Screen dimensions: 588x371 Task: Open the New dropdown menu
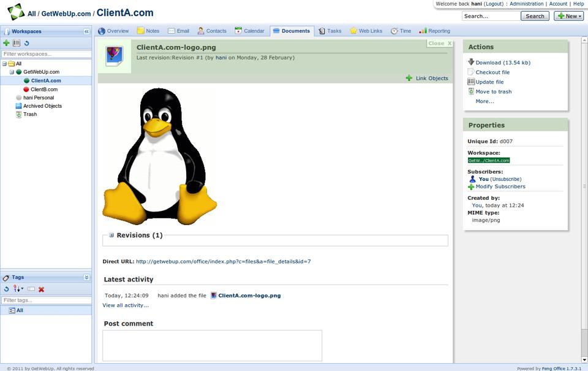[x=568, y=16]
